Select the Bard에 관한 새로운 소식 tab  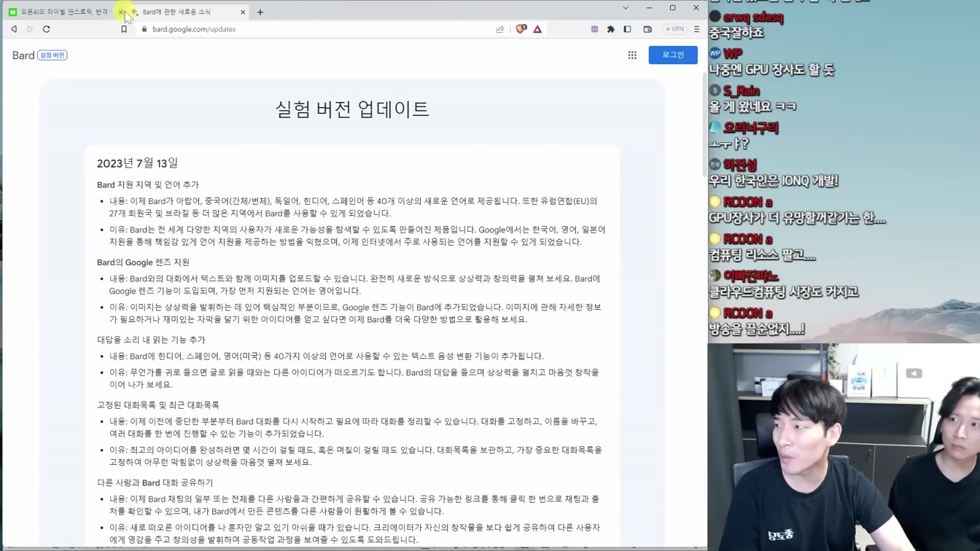pos(188,12)
